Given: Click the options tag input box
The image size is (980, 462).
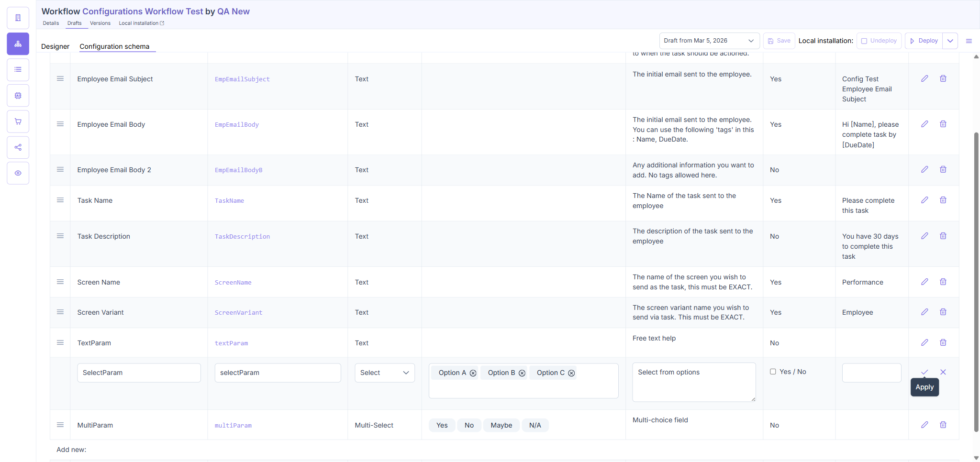Looking at the screenshot, I should coord(523,381).
